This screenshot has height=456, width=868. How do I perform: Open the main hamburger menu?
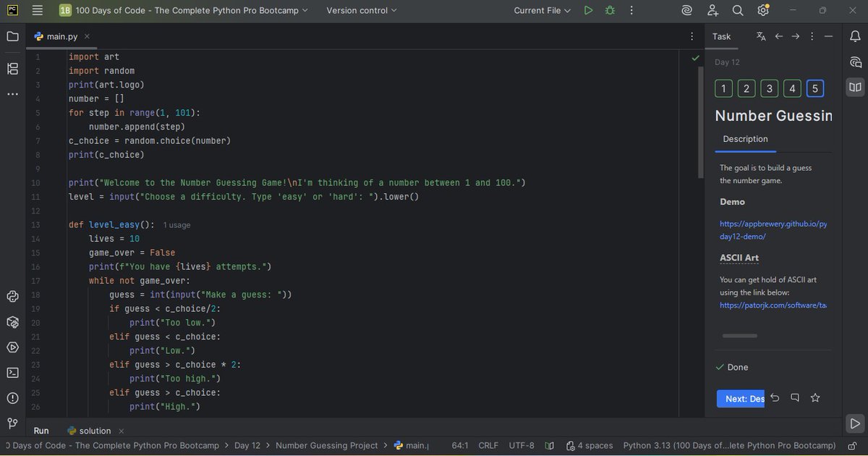(x=38, y=10)
